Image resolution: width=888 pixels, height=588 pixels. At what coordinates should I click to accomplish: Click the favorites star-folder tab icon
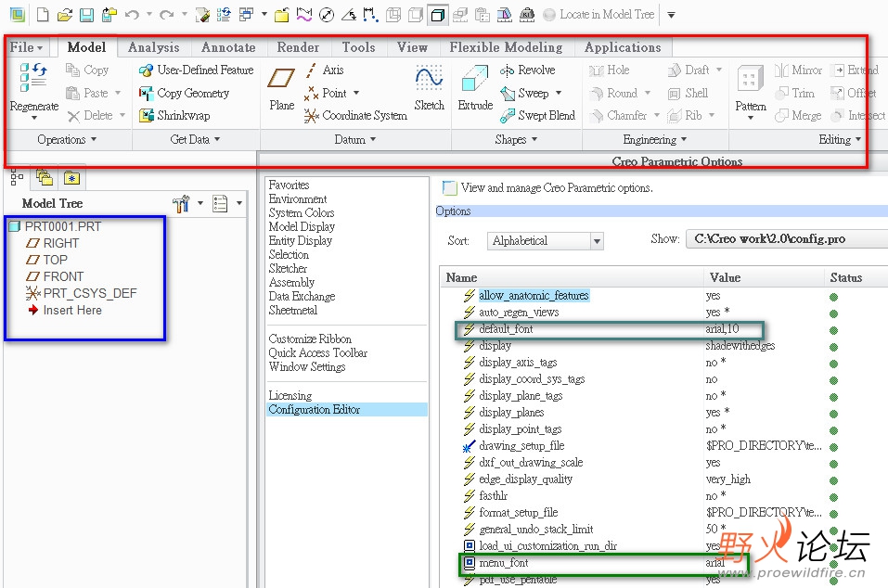(x=71, y=178)
